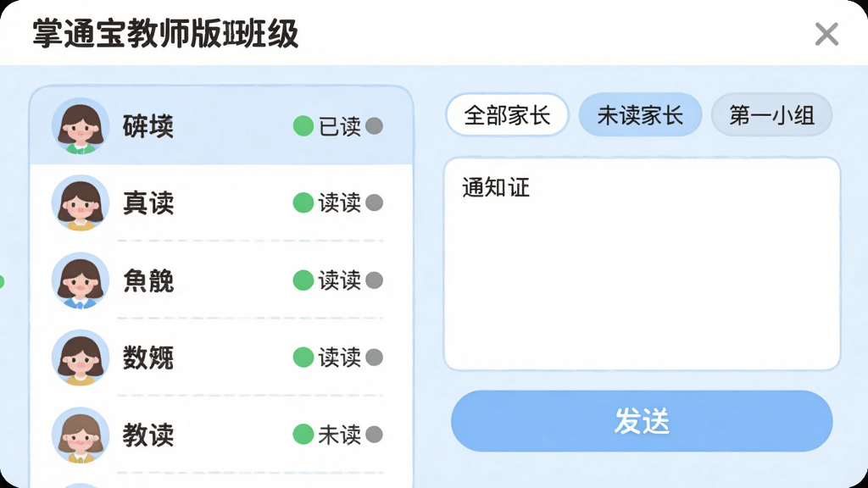Focus the 通知证 message text area
This screenshot has width=868, height=488.
point(643,264)
